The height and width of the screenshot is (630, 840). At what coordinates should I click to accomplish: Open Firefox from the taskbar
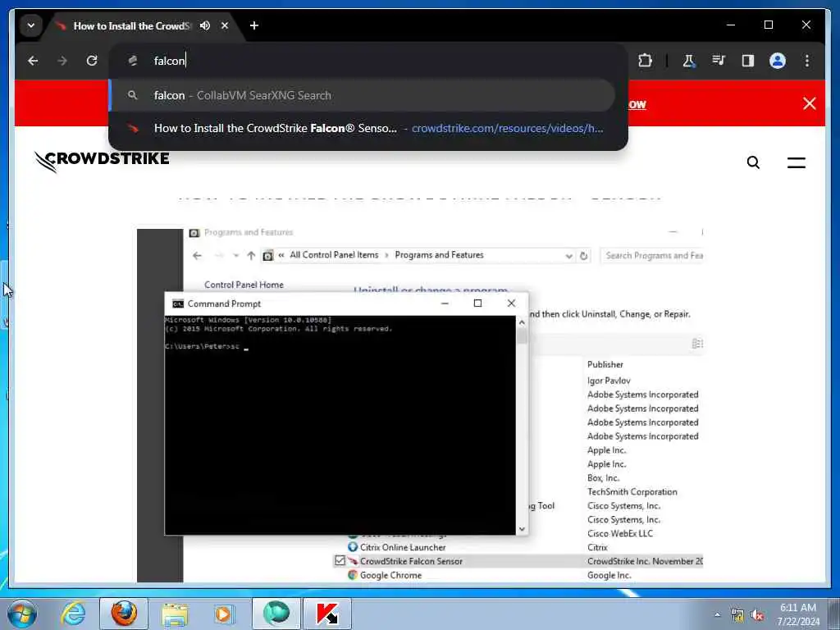(124, 614)
